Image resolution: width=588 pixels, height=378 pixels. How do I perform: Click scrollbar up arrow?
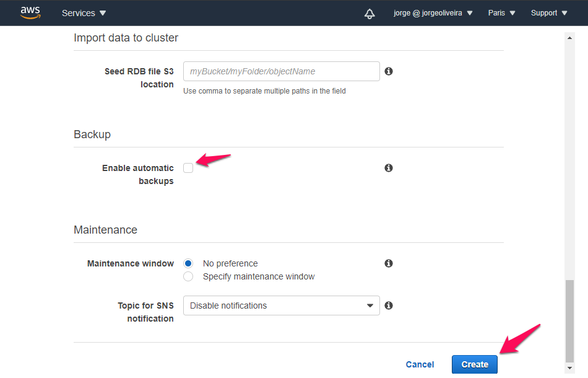pyautogui.click(x=569, y=37)
